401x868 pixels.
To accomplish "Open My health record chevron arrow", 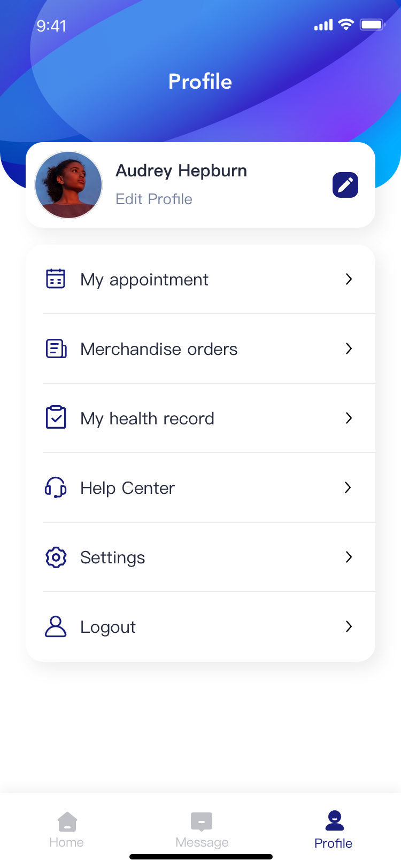I will click(349, 418).
